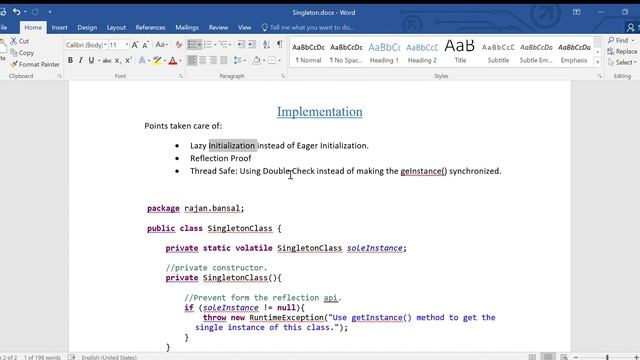Click the zoom slider in the status bar
The width and height of the screenshot is (640, 360).
click(607, 357)
